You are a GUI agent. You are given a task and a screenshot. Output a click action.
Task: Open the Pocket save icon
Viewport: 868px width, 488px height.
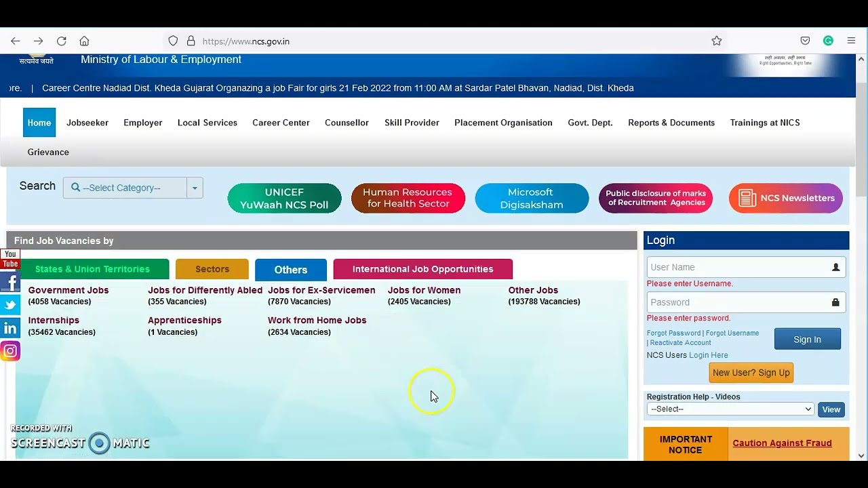pos(805,41)
